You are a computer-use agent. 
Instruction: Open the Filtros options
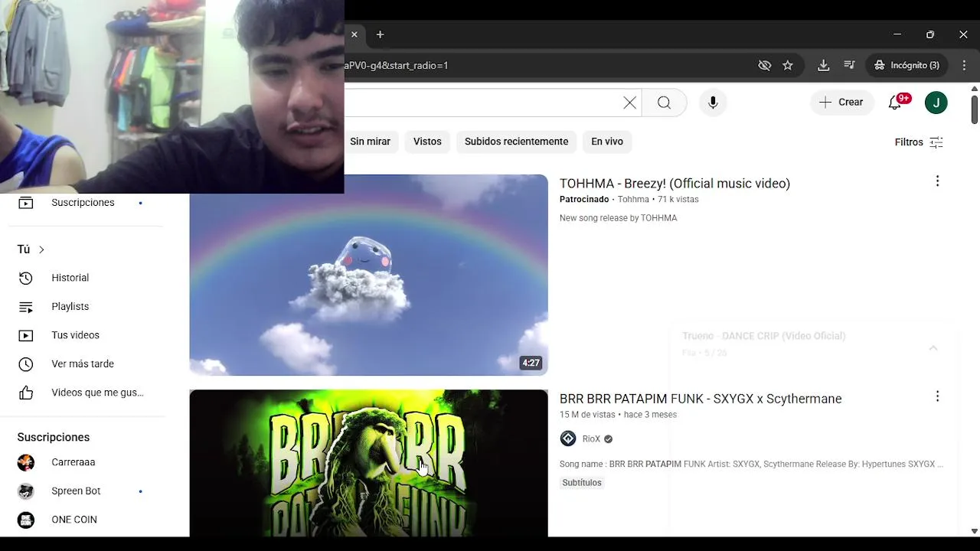coord(918,142)
